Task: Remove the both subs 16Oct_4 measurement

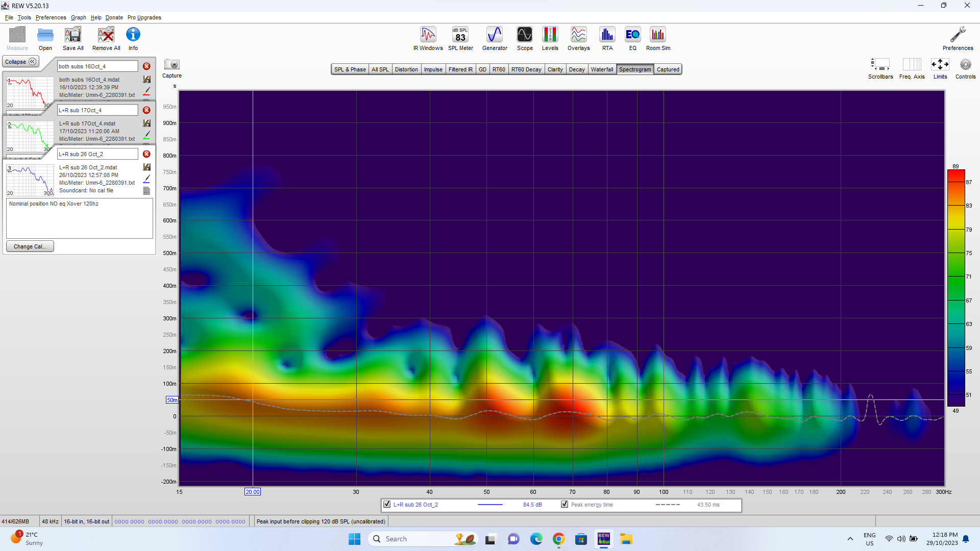Action: (x=146, y=66)
